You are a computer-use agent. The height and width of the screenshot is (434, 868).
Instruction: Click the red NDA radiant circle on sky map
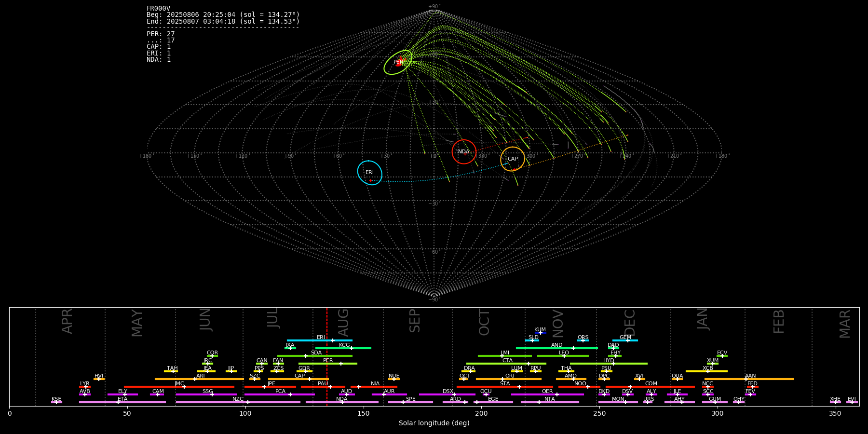pyautogui.click(x=464, y=152)
